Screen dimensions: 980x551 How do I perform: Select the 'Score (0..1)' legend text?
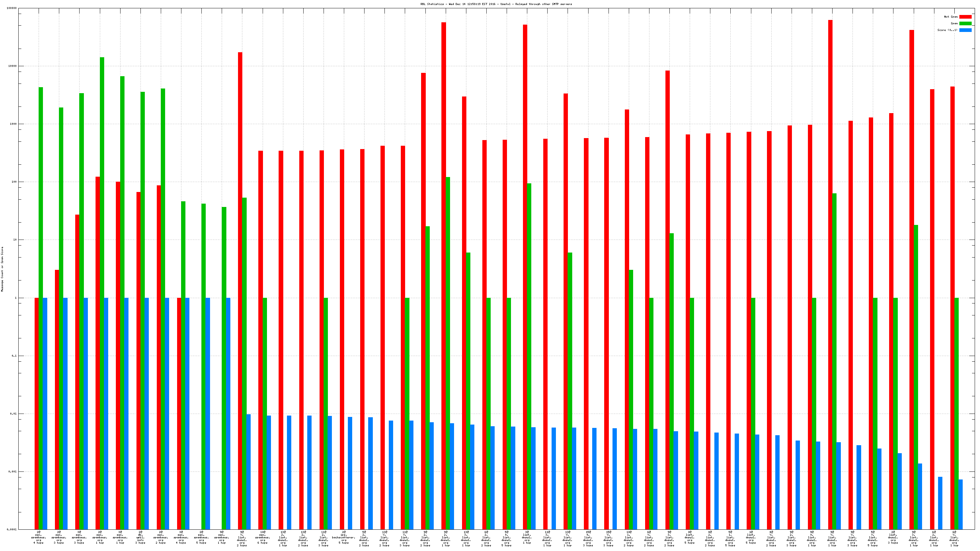point(947,30)
